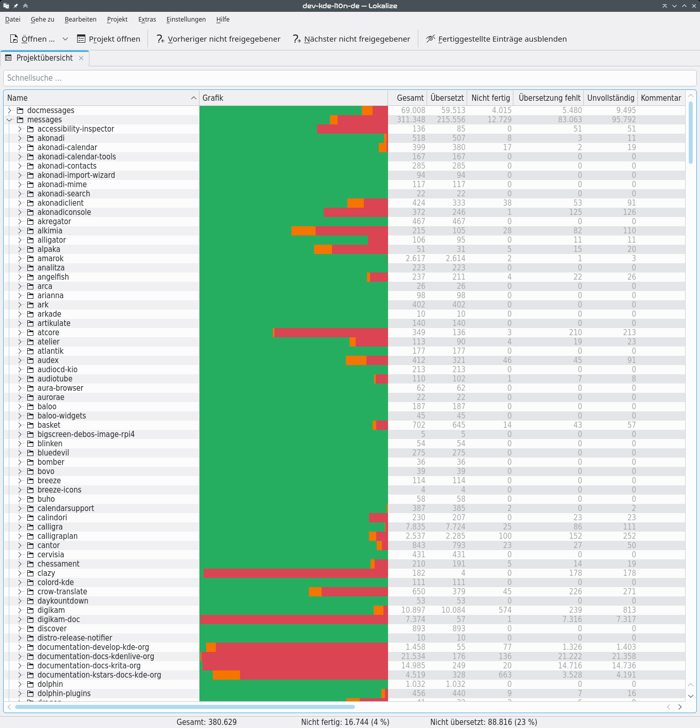Select the calligraplan tree item

tap(58, 536)
